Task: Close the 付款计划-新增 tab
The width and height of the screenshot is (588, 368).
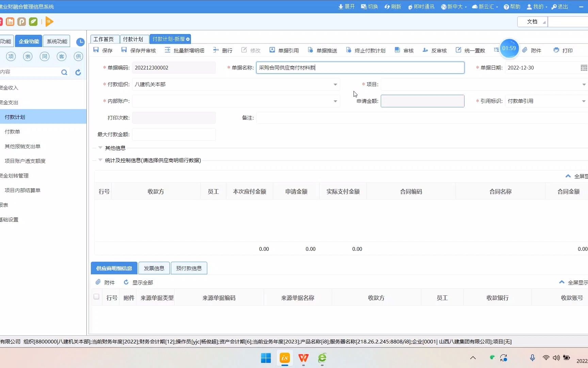Action: 188,39
